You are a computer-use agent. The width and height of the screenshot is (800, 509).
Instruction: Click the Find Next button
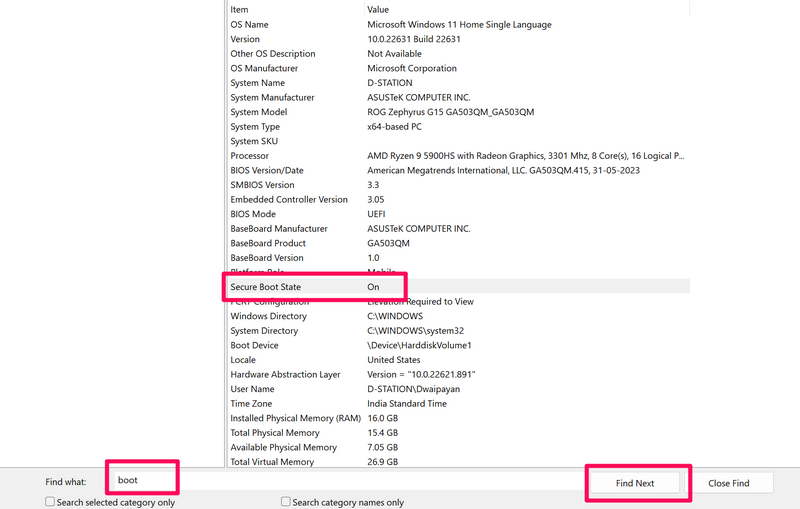(635, 483)
